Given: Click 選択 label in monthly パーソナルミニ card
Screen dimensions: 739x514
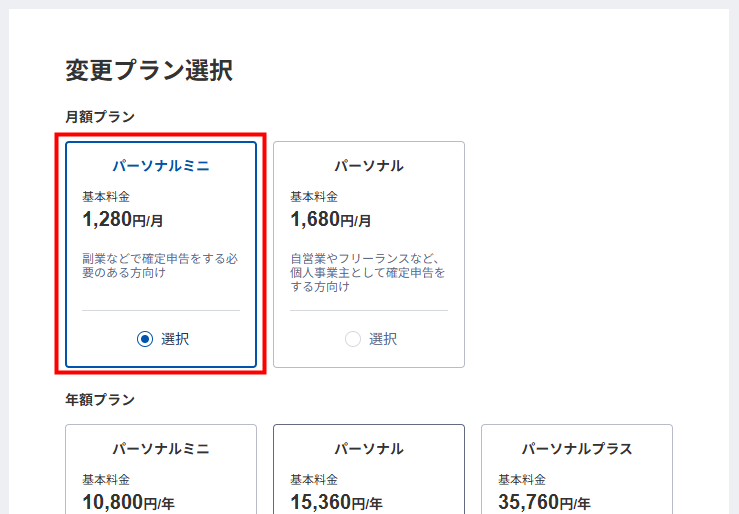Looking at the screenshot, I should tap(175, 339).
